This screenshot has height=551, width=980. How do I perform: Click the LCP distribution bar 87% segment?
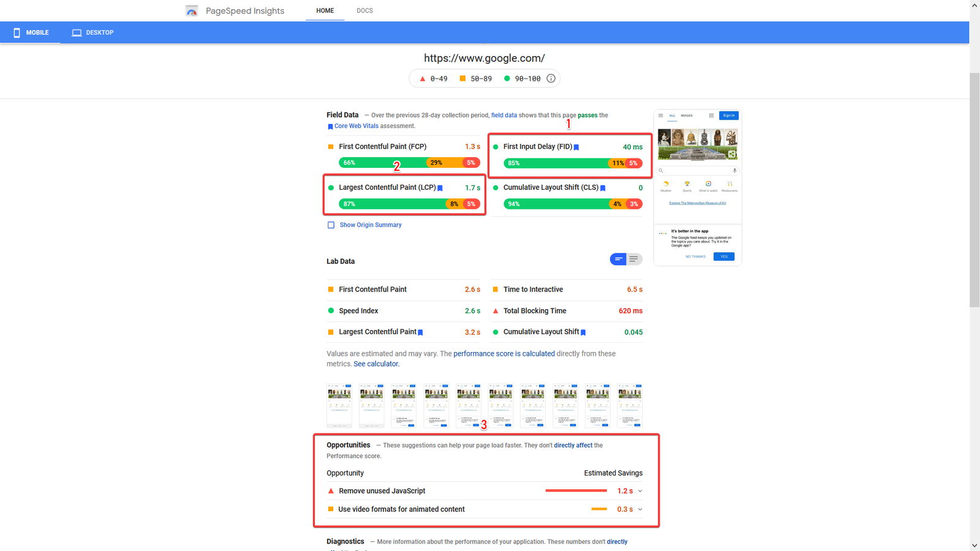pyautogui.click(x=393, y=204)
